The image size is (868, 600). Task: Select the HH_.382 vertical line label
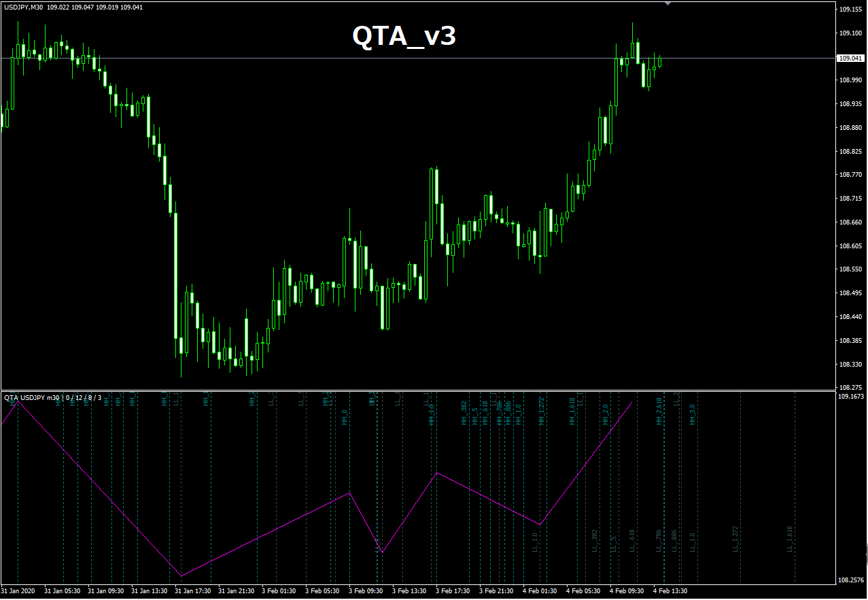[x=464, y=413]
